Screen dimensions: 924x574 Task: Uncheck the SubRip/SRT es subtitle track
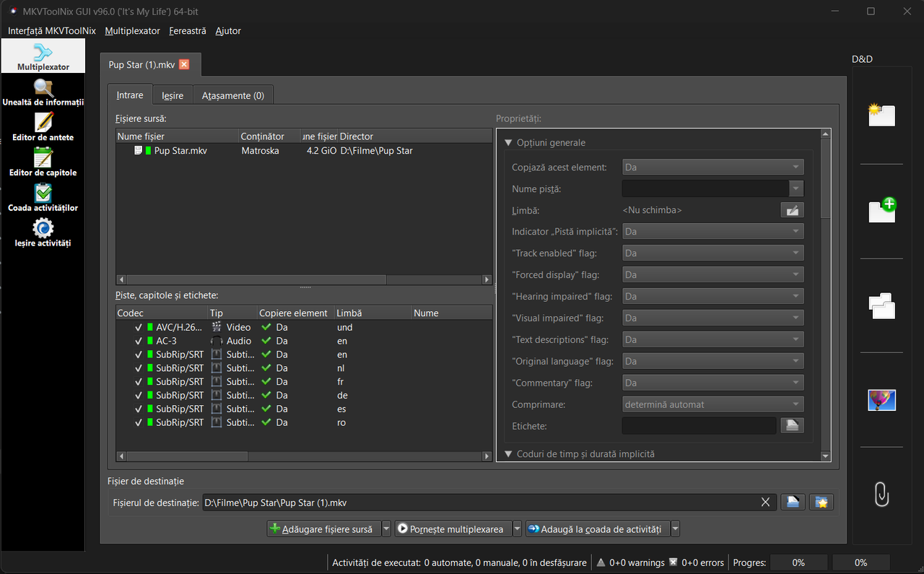point(139,409)
